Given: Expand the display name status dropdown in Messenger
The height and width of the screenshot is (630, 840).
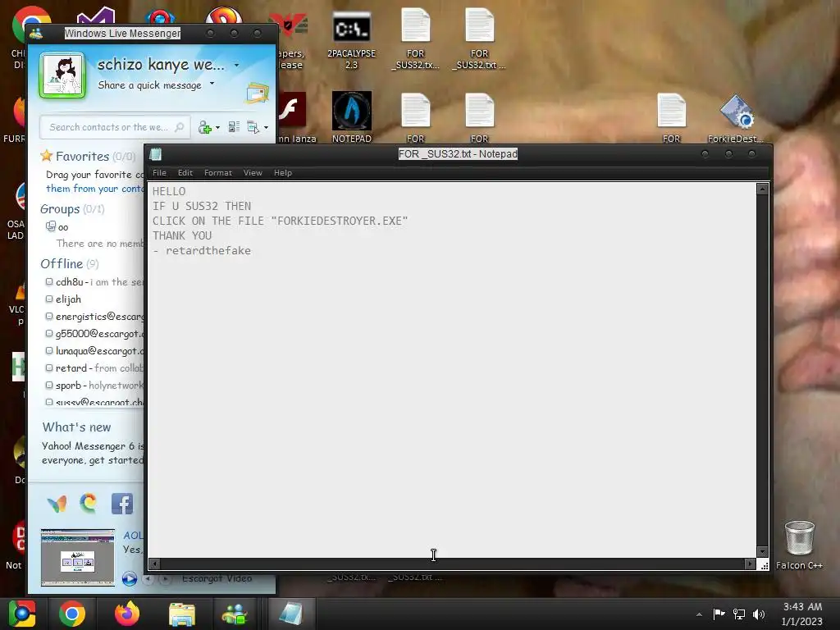Looking at the screenshot, I should point(236,66).
